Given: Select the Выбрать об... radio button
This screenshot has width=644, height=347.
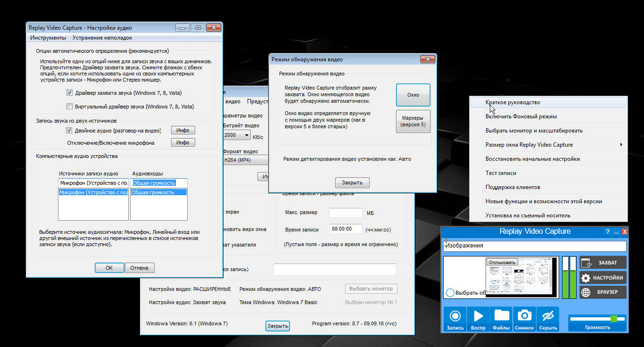Looking at the screenshot, I should (450, 293).
